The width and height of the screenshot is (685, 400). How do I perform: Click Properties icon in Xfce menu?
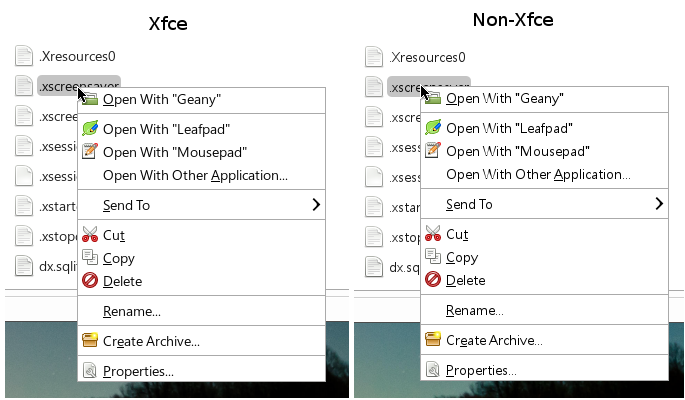[x=90, y=371]
